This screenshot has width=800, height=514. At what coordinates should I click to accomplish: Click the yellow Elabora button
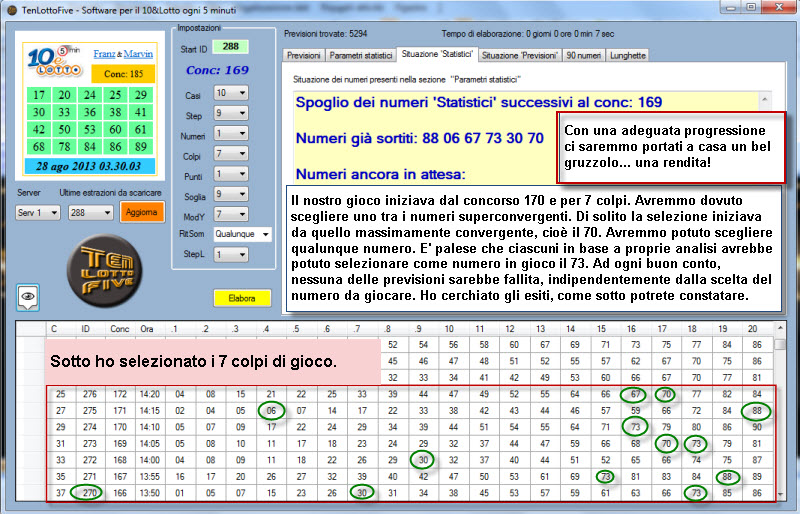[242, 298]
